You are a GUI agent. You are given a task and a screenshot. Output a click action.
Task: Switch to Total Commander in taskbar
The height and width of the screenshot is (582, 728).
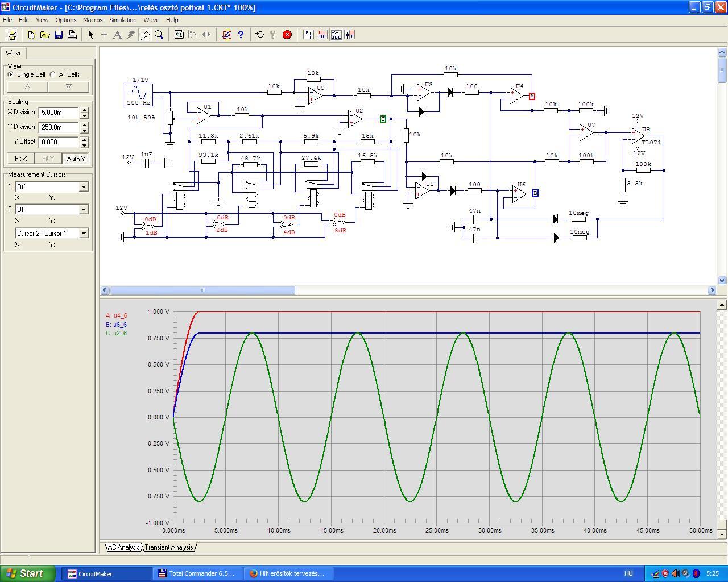coord(197,573)
